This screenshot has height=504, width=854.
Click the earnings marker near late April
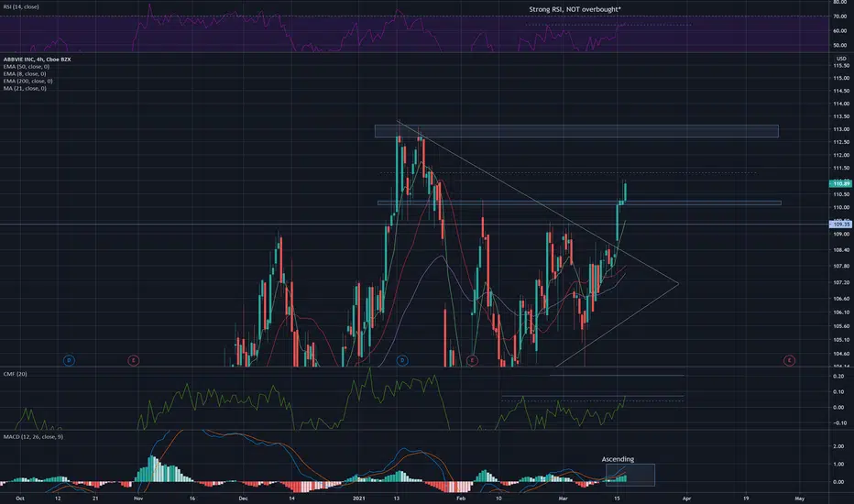coord(789,360)
